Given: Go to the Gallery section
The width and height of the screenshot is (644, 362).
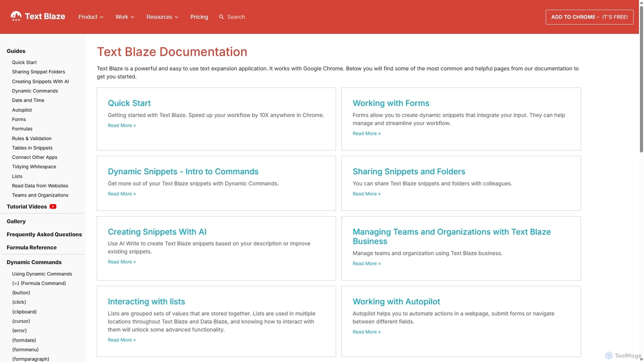Looking at the screenshot, I should 16,221.
